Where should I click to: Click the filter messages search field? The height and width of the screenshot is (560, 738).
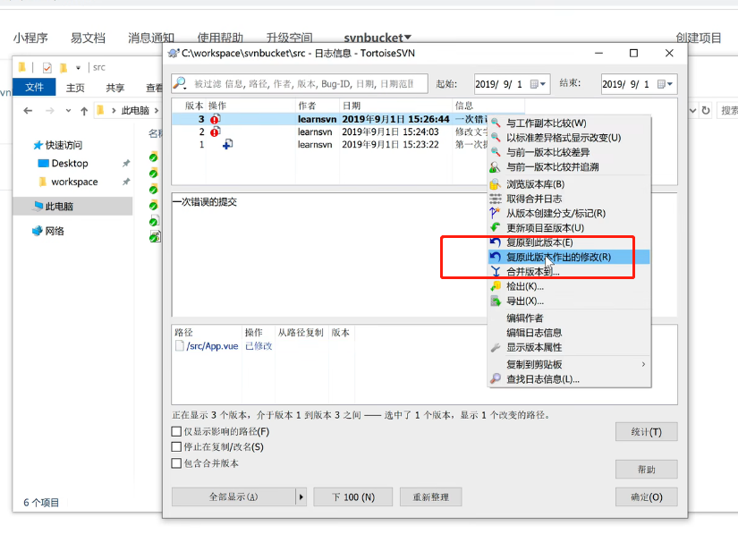(300, 84)
